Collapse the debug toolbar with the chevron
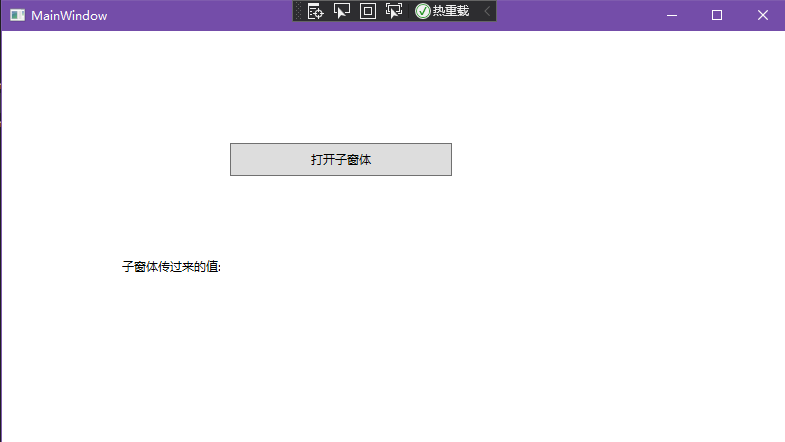Screen dimensions: 785x442 tap(487, 11)
